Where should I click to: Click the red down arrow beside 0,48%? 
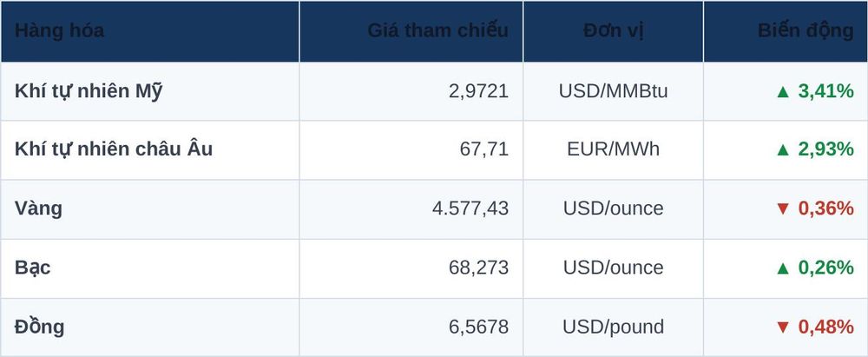783,327
